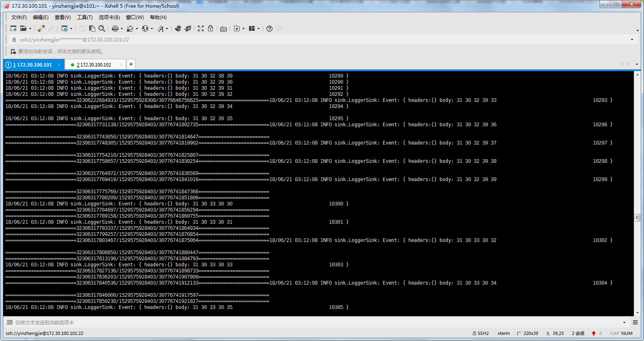This screenshot has width=644, height=341.
Task: Open the 查看(V) menu
Action: pyautogui.click(x=63, y=17)
